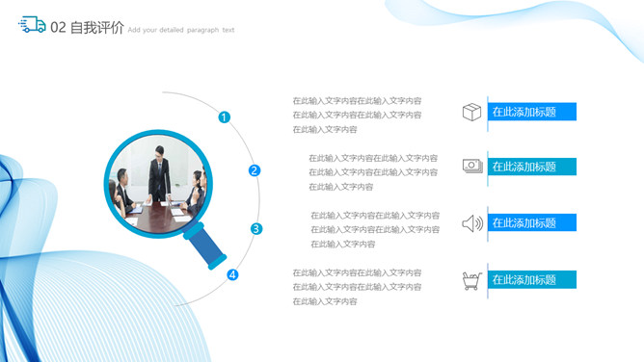Viewport: 644px width, 362px height.
Task: Select the speaker megaphone icon
Action: click(472, 223)
